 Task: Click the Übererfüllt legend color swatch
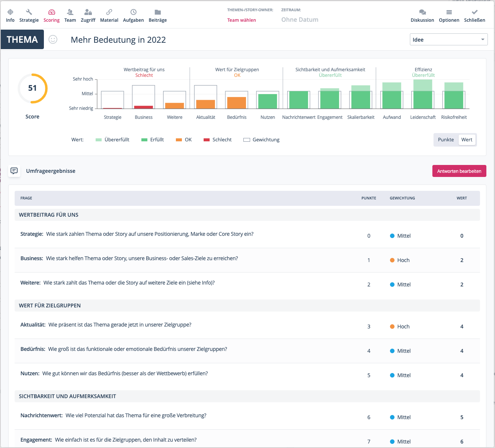[99, 140]
